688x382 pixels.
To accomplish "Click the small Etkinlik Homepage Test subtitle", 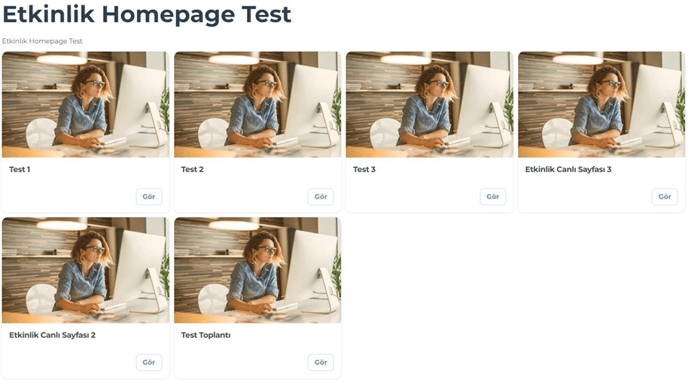I will (x=42, y=41).
